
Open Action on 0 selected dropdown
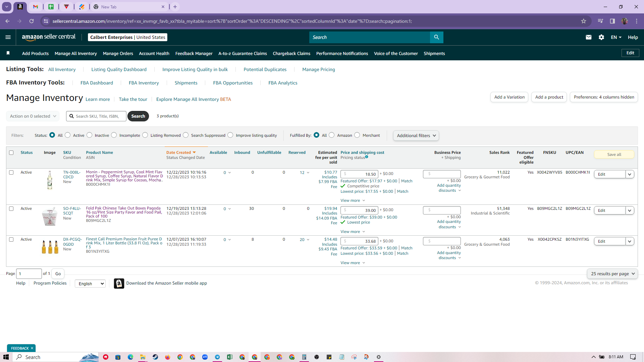pyautogui.click(x=33, y=116)
